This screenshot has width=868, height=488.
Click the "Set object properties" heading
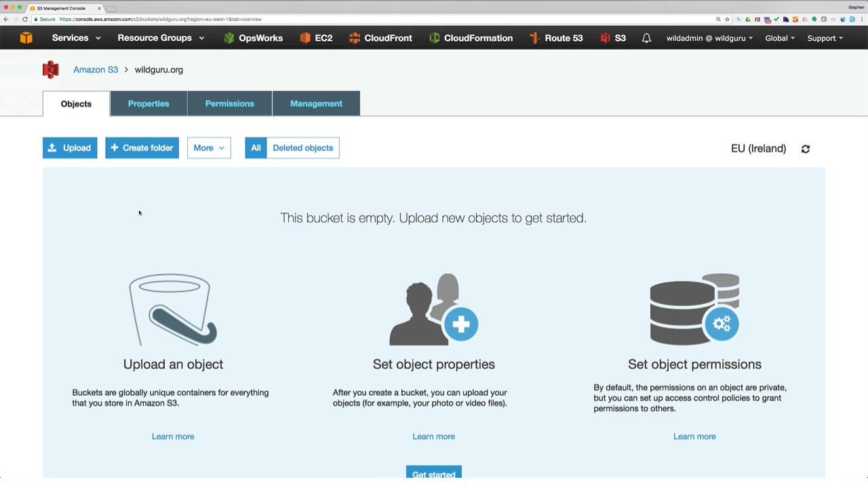pos(434,365)
